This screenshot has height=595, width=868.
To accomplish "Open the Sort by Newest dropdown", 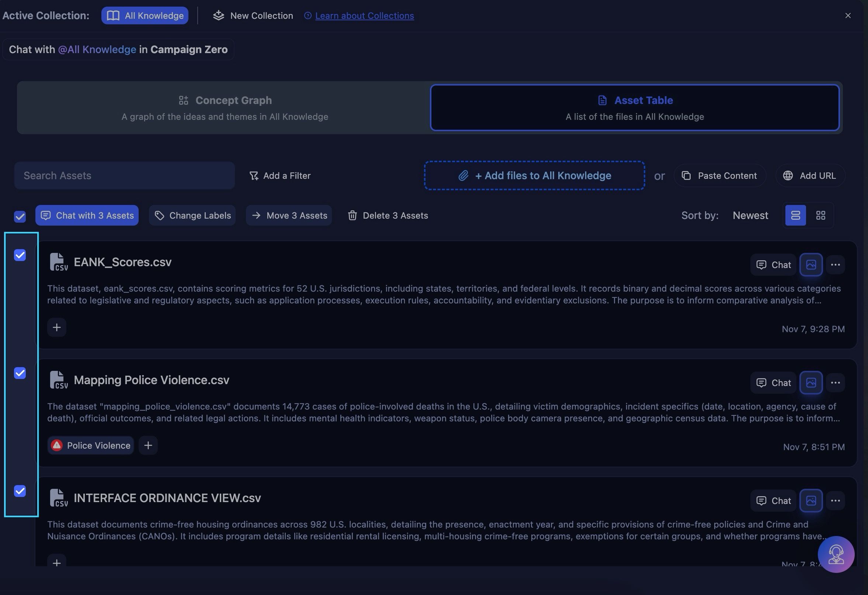I will [x=750, y=215].
